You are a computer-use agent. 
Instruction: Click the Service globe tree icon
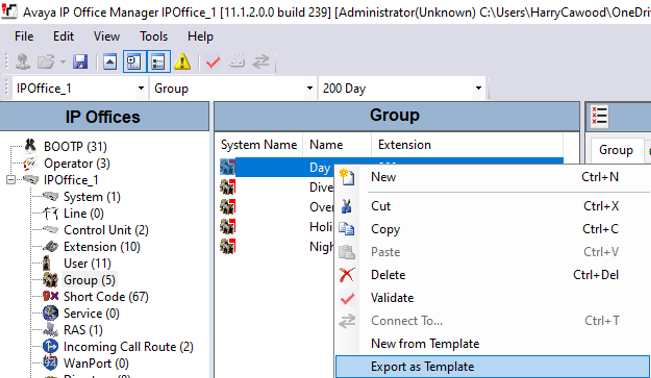click(50, 313)
